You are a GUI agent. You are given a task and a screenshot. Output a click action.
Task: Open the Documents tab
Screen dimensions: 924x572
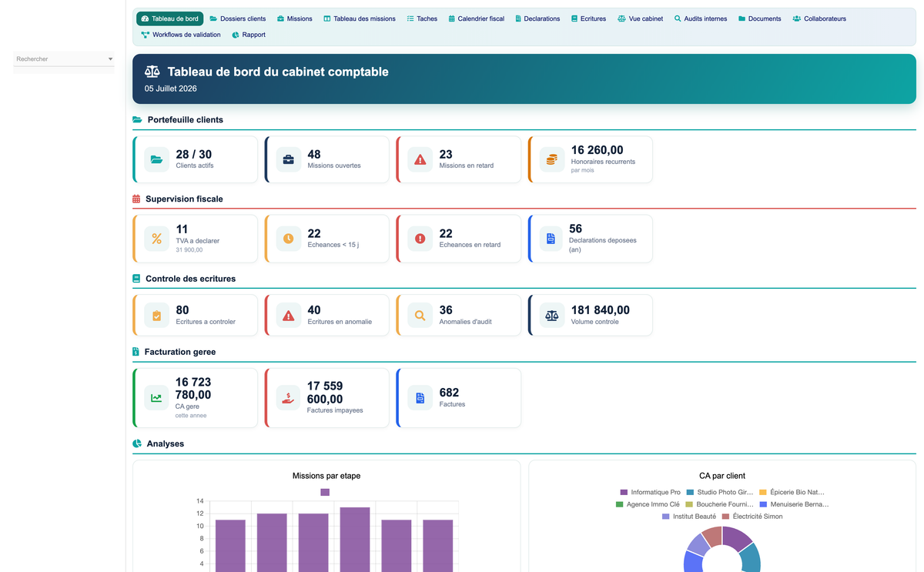759,18
